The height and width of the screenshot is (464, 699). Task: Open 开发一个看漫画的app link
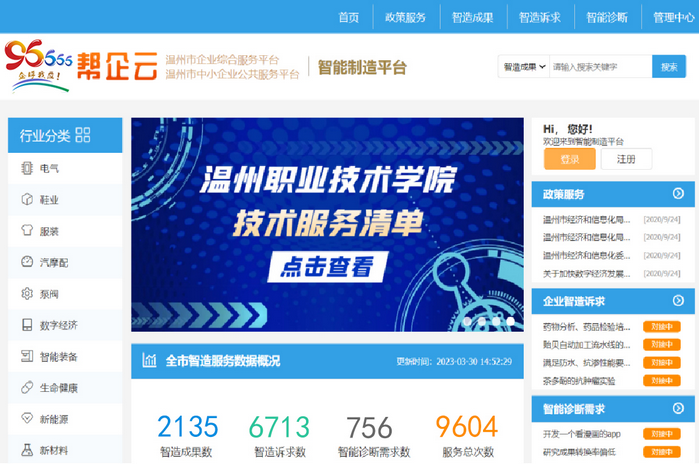pos(581,434)
